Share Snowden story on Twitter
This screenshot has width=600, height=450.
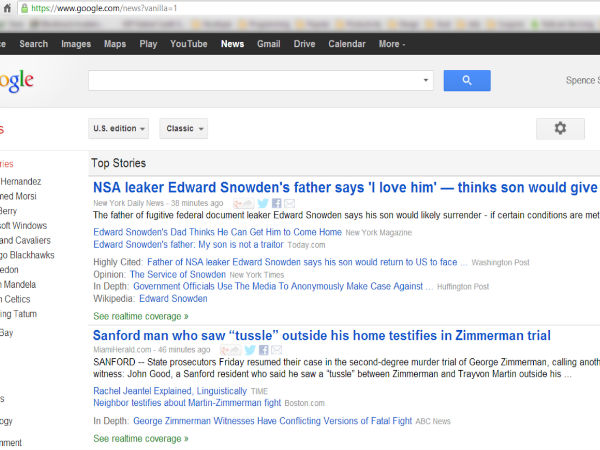[x=263, y=203]
